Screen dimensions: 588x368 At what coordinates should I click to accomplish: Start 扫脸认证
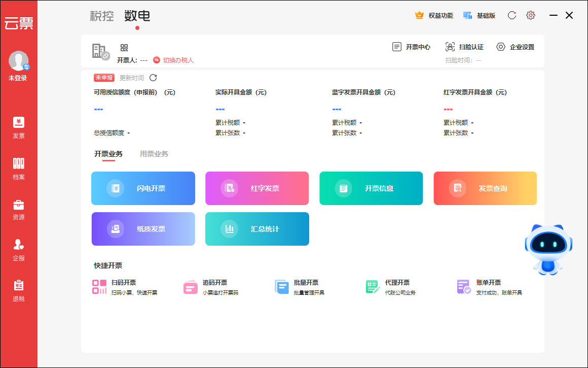click(x=464, y=47)
